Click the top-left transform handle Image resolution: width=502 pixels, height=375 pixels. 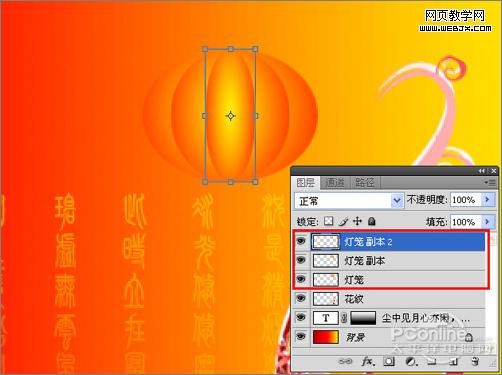click(x=205, y=49)
